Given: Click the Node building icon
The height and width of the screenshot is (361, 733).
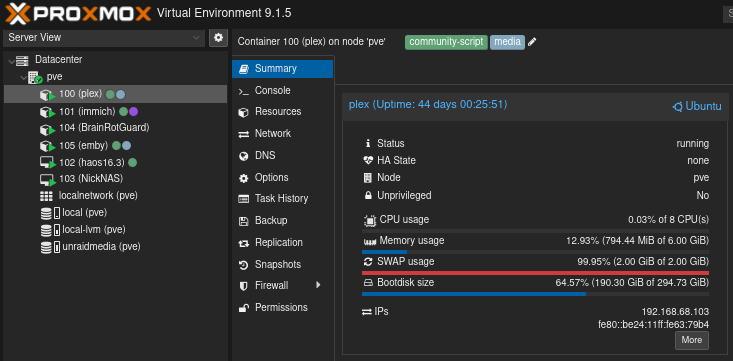Looking at the screenshot, I should coord(368,178).
